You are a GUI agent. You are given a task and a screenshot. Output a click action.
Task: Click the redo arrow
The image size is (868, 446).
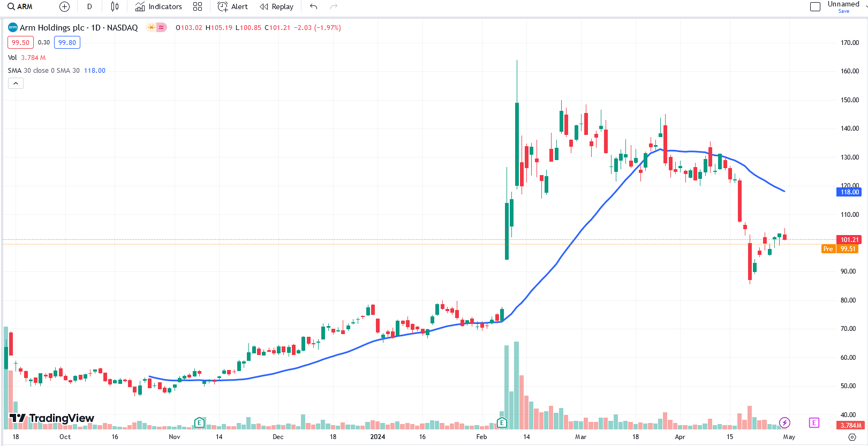[334, 6]
